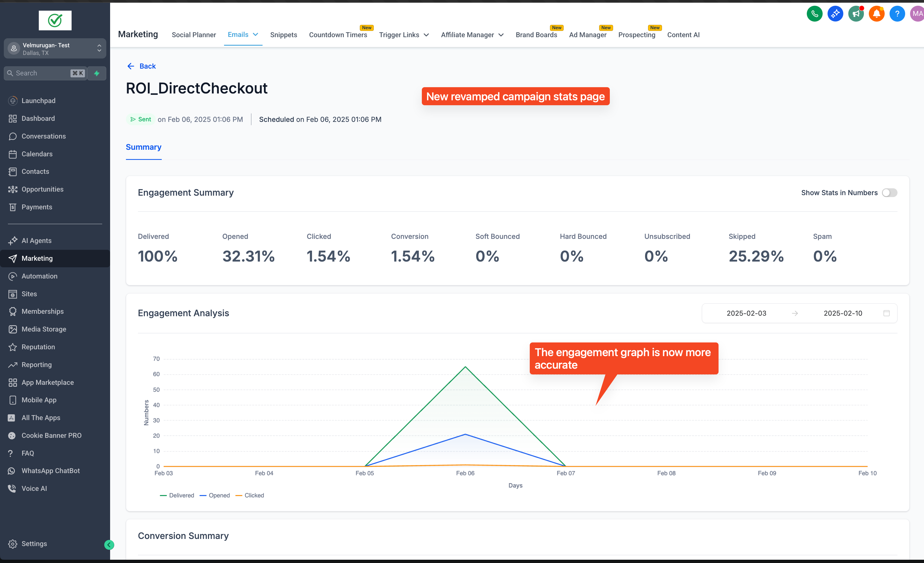Click the green lightning quick actions icon
Image resolution: width=924 pixels, height=563 pixels.
[x=97, y=73]
